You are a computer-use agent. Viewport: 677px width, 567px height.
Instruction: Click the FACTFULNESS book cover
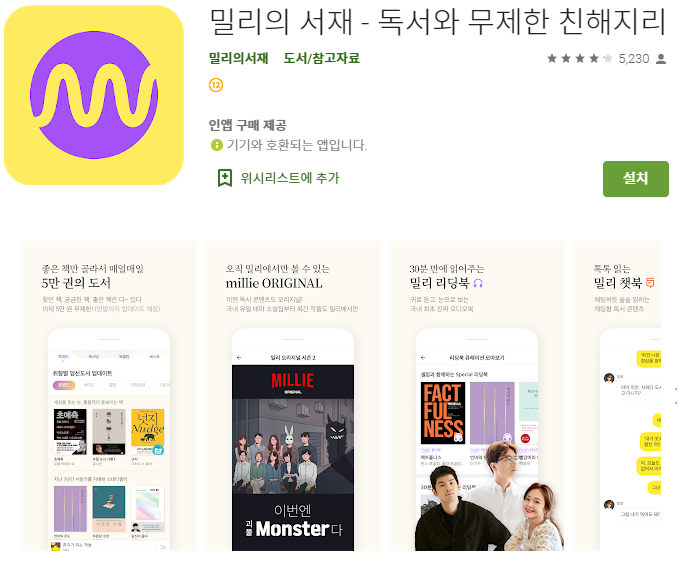(x=443, y=413)
